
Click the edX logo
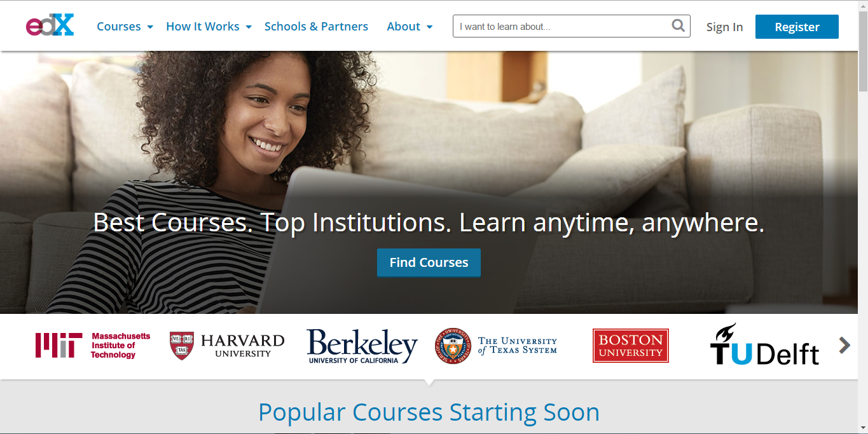pos(50,26)
